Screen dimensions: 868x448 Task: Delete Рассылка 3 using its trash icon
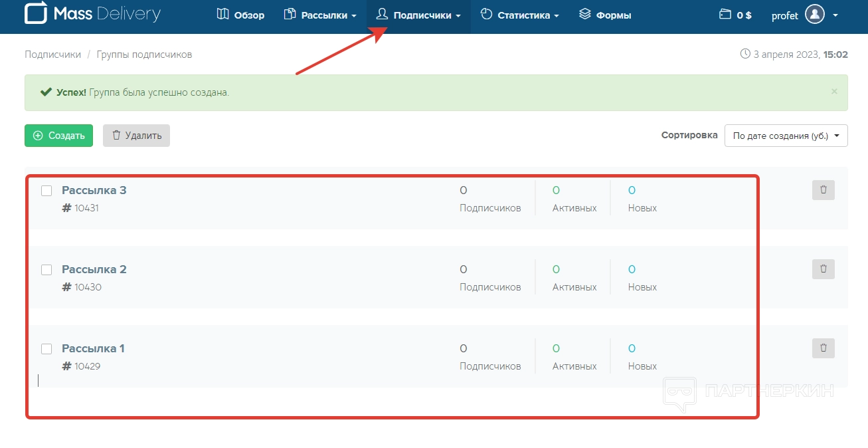(x=823, y=190)
